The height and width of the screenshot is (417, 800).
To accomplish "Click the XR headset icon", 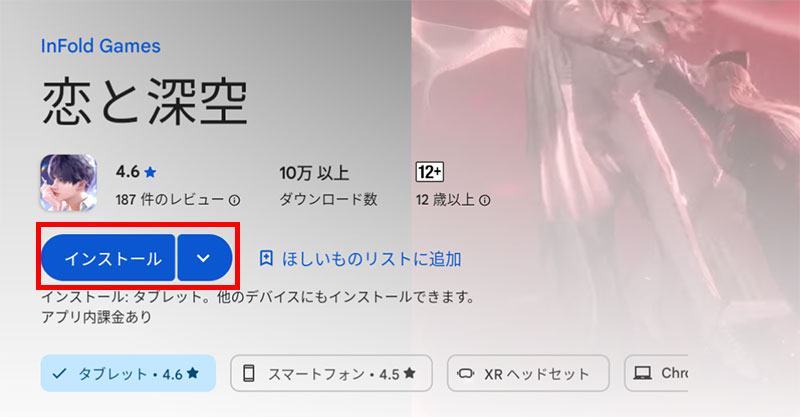I will [x=465, y=374].
